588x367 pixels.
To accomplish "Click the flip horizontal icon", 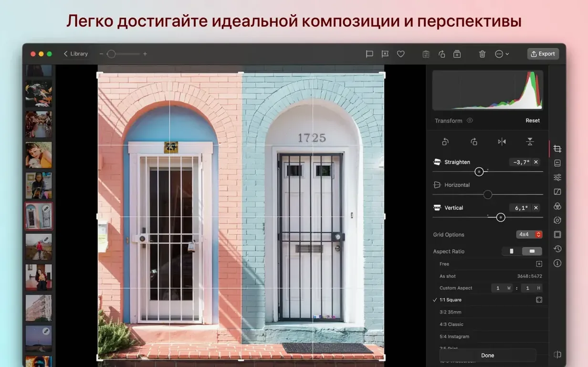I will click(502, 142).
